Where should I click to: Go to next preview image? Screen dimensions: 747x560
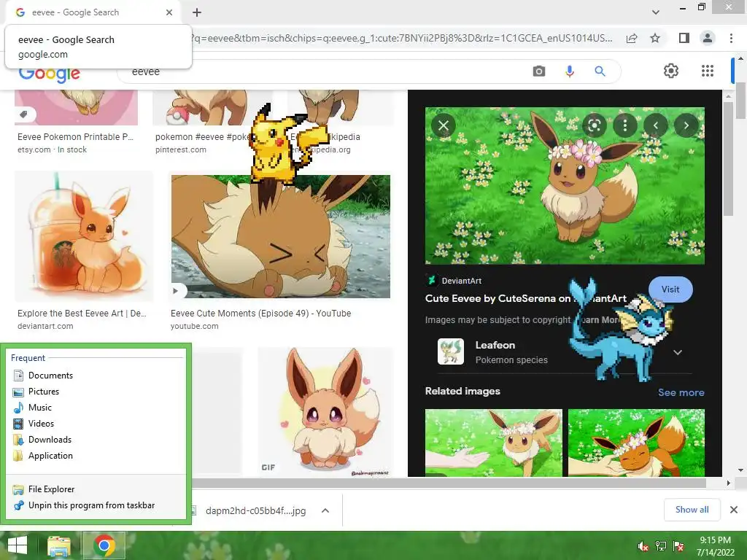(x=686, y=125)
